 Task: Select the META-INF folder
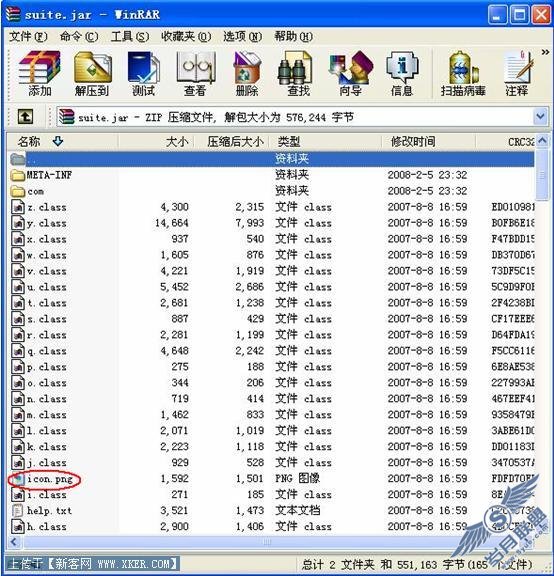49,175
